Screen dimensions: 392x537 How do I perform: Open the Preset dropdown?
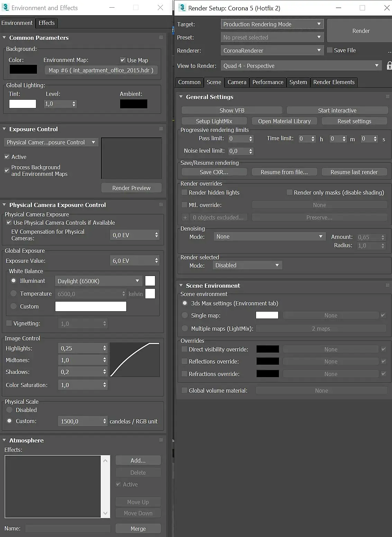[272, 37]
